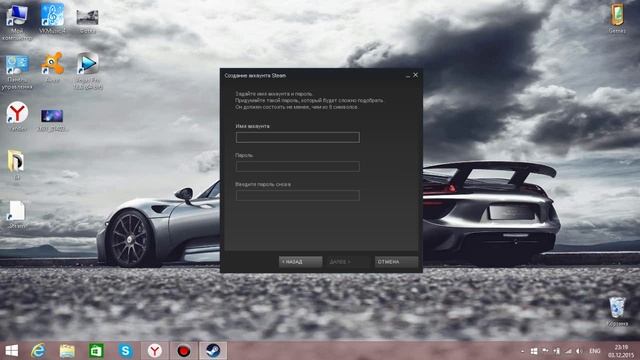Select the Yandex desktop shortcut
This screenshot has width=640, height=360.
(17, 117)
